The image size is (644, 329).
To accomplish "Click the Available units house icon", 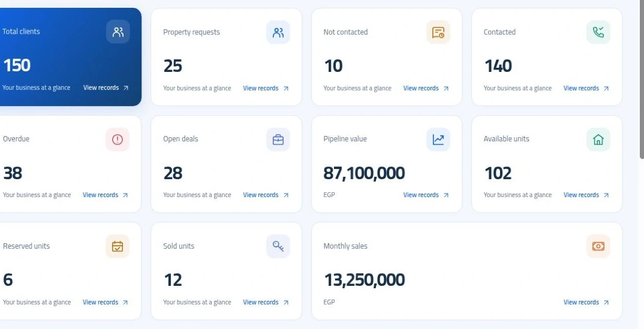I will (x=598, y=140).
